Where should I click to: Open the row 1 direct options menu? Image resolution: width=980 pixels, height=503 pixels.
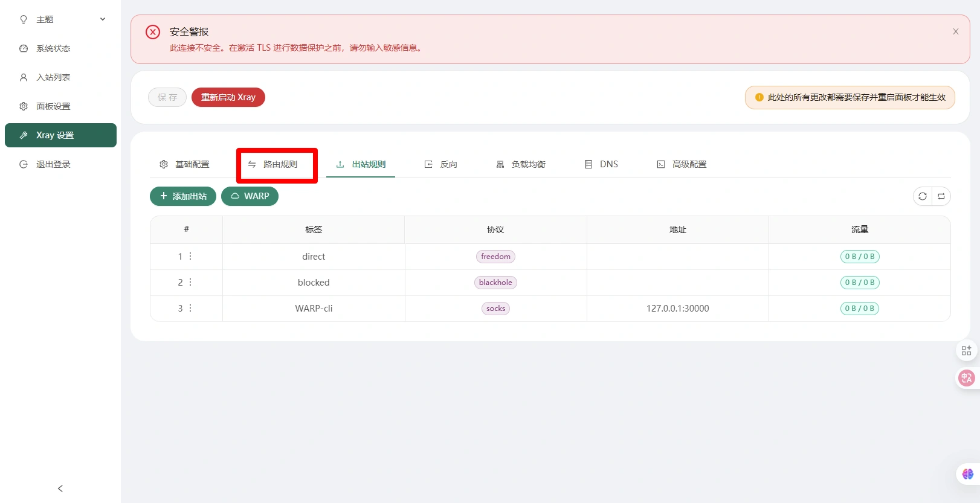point(190,257)
